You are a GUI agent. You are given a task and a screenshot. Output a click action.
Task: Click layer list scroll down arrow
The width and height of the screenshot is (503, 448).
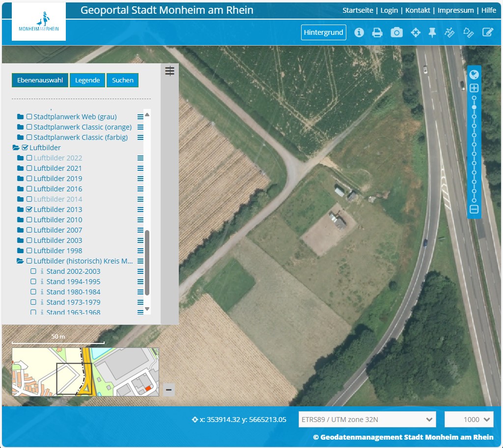(x=147, y=309)
